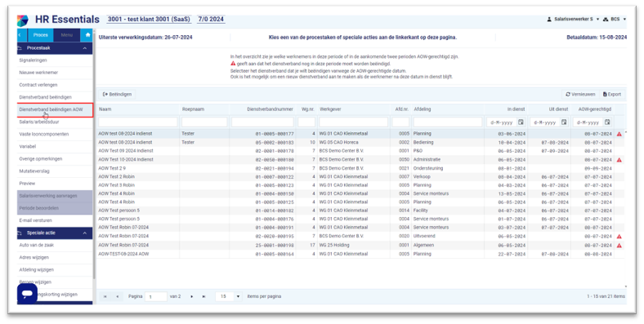Collapse the Procestaak section

85,48
